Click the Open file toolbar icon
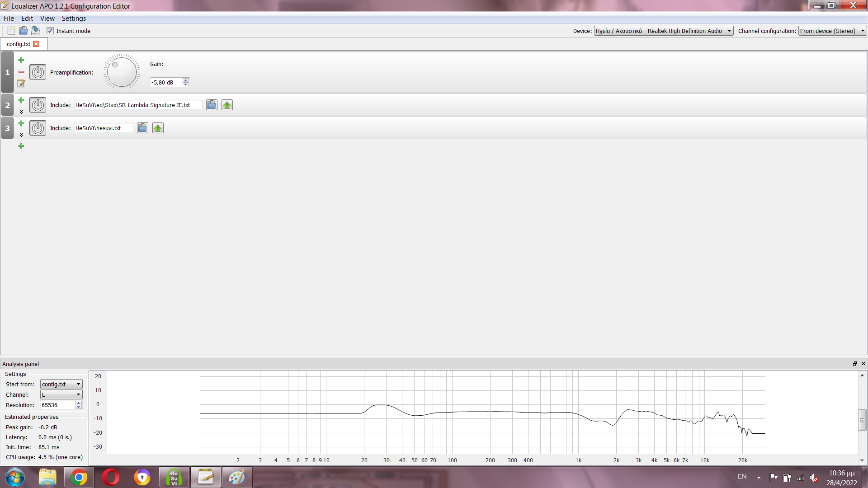Image resolution: width=868 pixels, height=488 pixels. (24, 31)
